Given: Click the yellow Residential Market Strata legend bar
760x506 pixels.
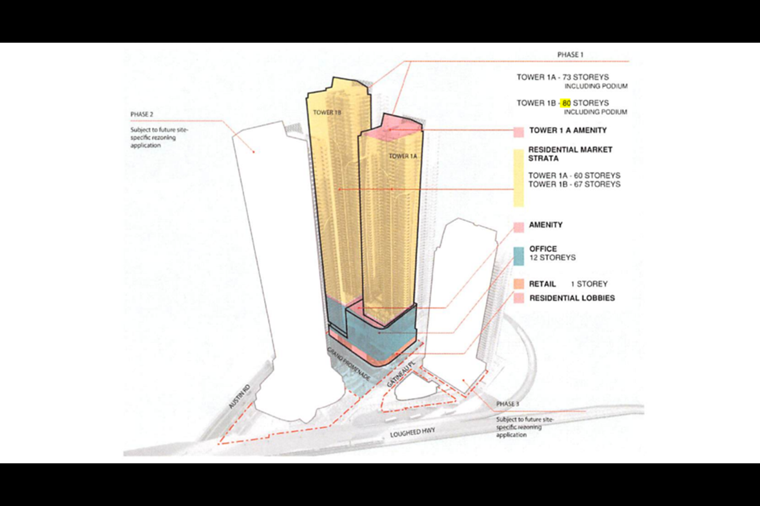Looking at the screenshot, I should click(518, 178).
